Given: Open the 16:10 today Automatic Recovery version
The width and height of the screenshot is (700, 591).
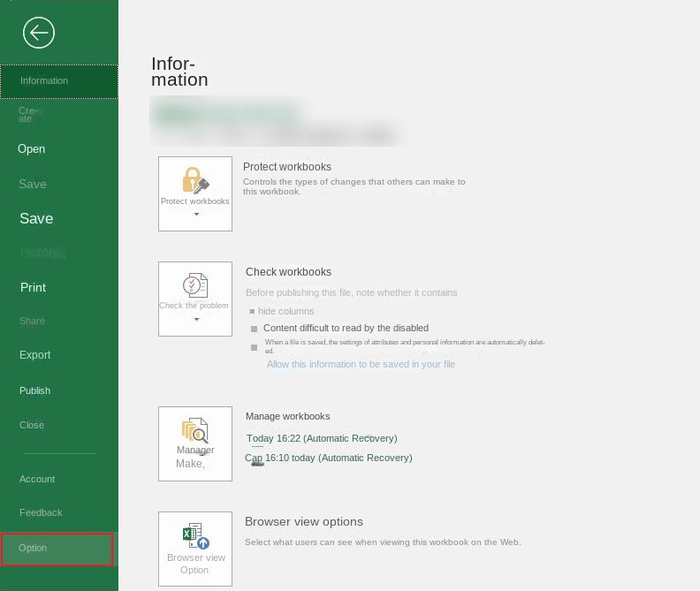Looking at the screenshot, I should [329, 458].
